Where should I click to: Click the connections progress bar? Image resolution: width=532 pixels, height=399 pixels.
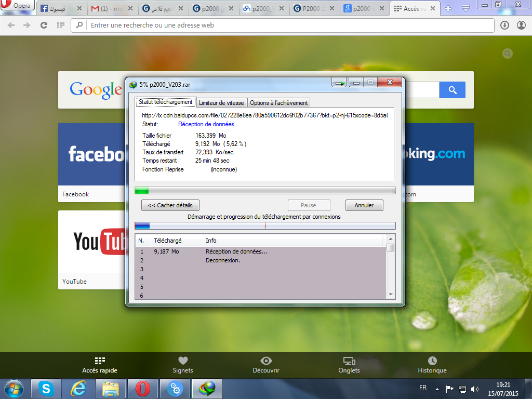coord(265,225)
